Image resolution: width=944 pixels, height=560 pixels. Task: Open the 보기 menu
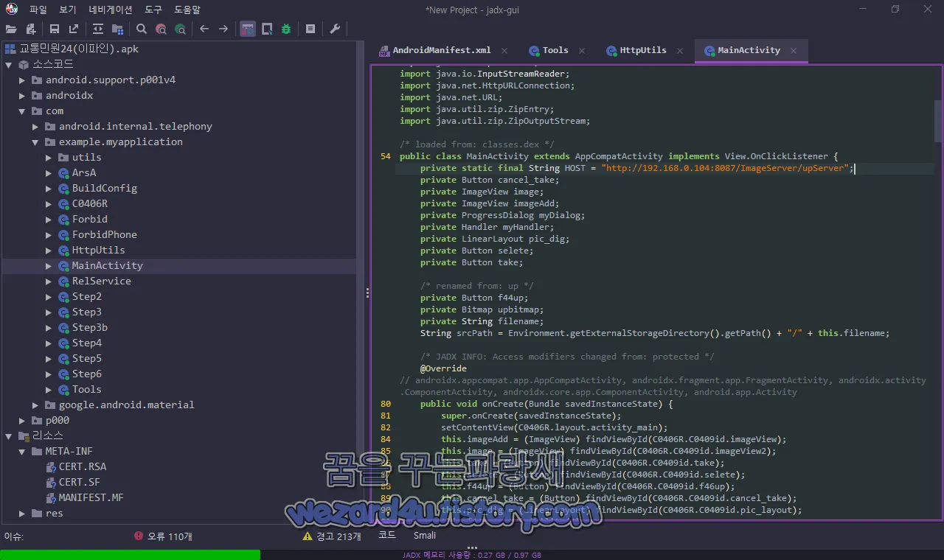(68, 10)
